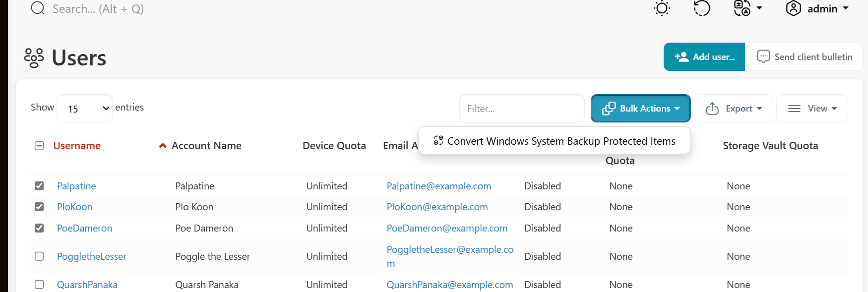Check the PoggletheLesser row checkbox
Screen dimensions: 868x292
[x=39, y=256]
